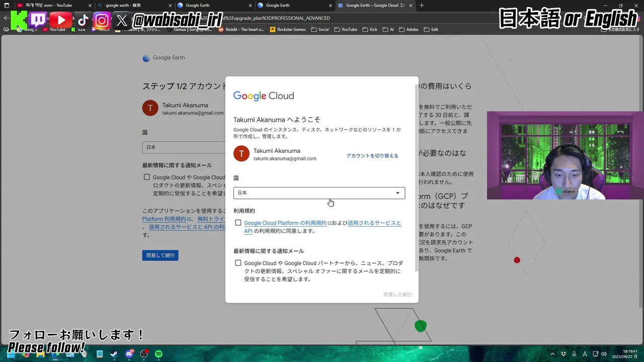This screenshot has width=644, height=362.
Task: Click the background page's account avatar
Action: coord(150,108)
